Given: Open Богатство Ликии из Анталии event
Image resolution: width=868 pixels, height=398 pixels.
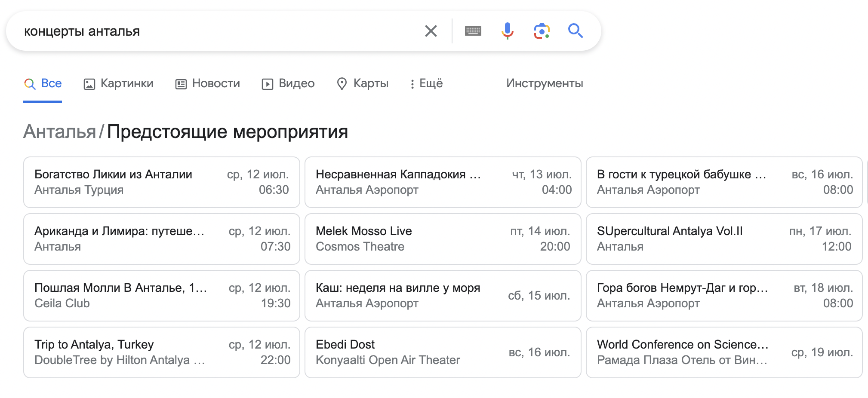Looking at the screenshot, I should (x=161, y=182).
